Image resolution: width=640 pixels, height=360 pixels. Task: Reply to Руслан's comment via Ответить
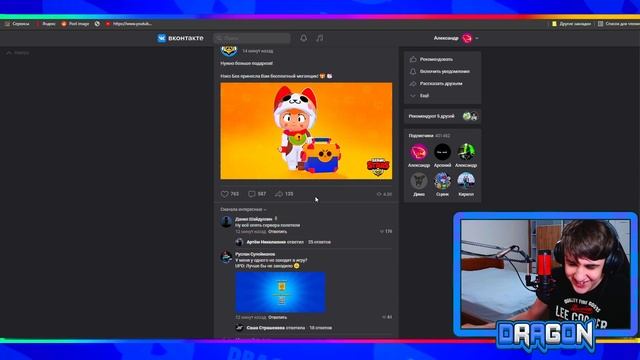click(x=278, y=317)
